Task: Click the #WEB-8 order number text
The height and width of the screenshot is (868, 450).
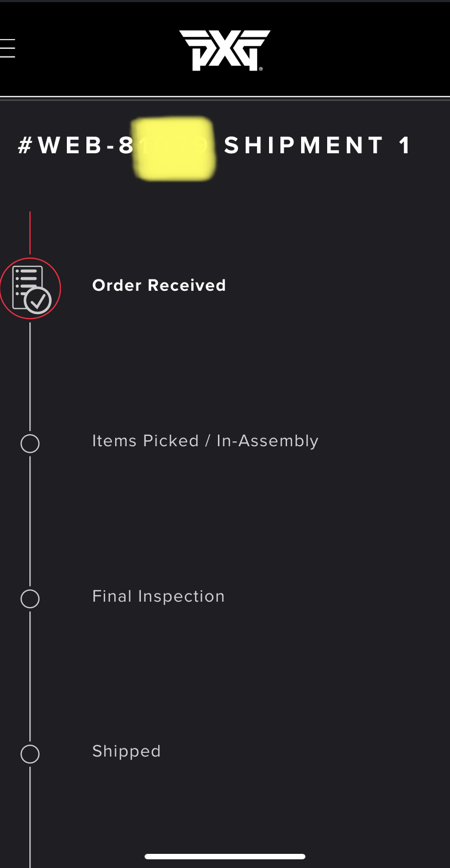Action: (75, 146)
